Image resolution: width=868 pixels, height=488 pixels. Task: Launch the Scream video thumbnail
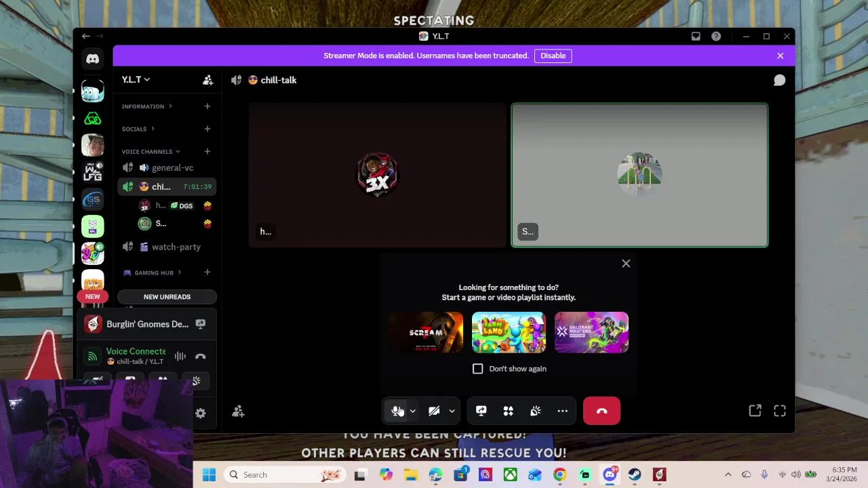click(426, 332)
